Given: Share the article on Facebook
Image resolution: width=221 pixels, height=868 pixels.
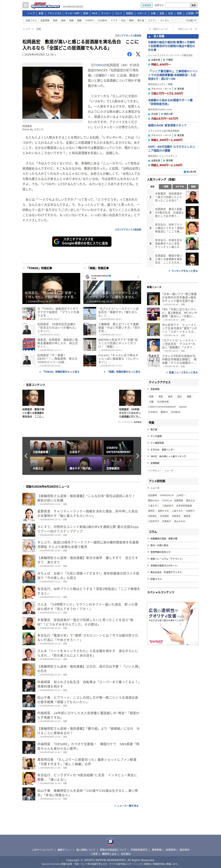Looking at the screenshot, I should tap(129, 54).
